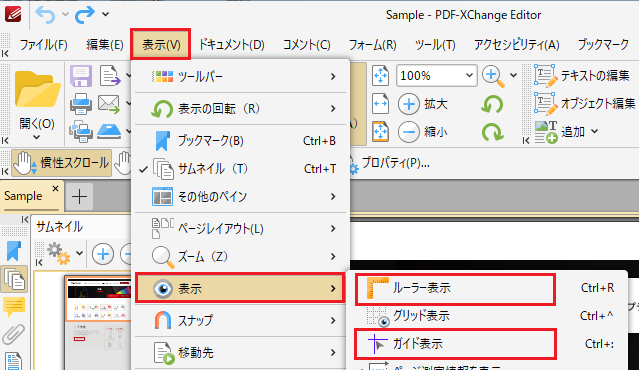639x370 pixels.
Task: Click the Undo arrow icon
Action: (45, 15)
